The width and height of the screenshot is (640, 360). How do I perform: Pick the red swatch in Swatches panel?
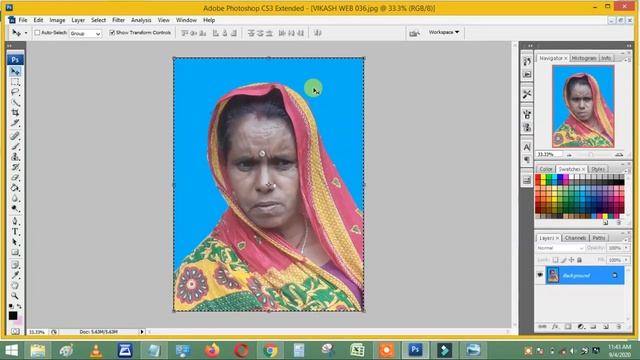[538, 178]
